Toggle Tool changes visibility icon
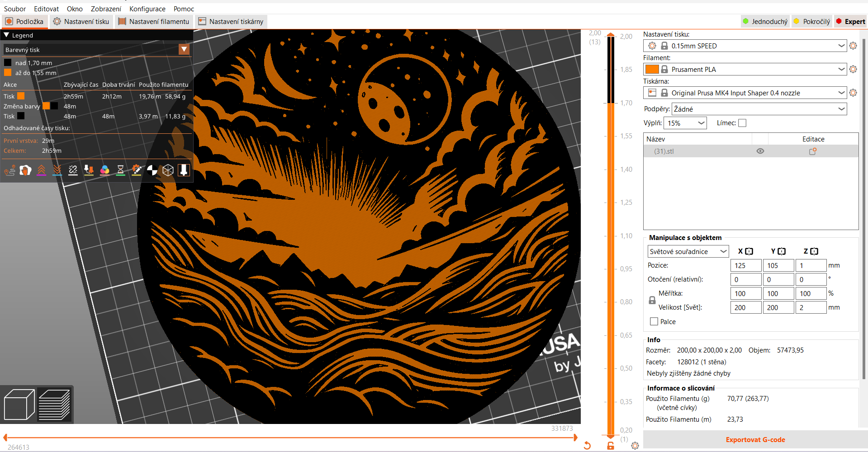The image size is (868, 452). pyautogui.click(x=89, y=170)
